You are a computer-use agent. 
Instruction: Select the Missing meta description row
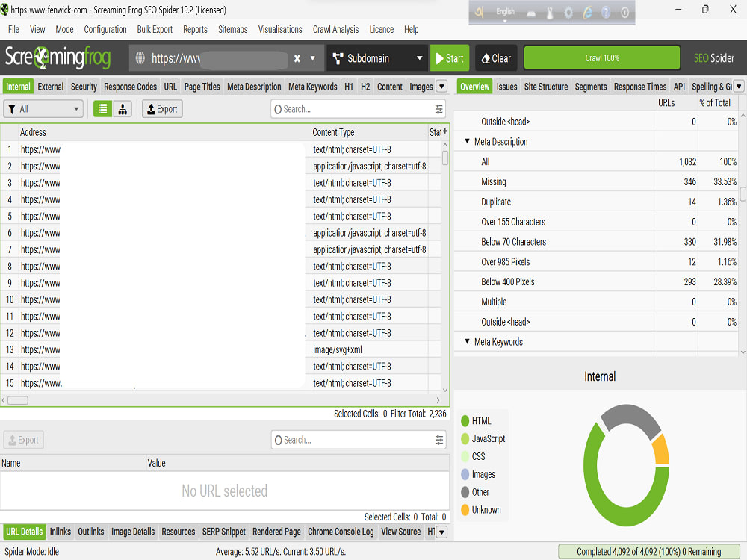pos(596,182)
